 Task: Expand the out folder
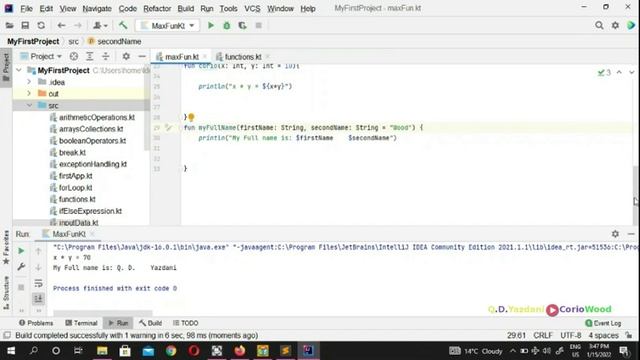coord(29,93)
